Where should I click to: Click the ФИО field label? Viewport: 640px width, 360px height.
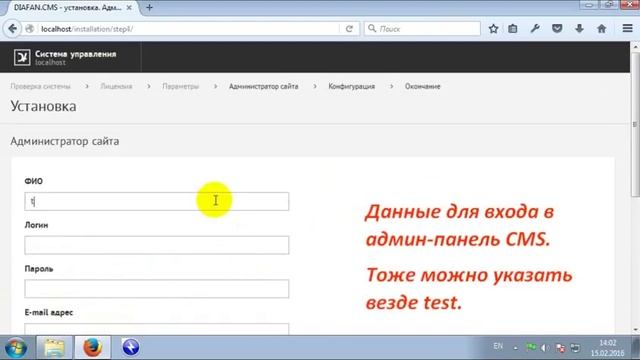coord(33,181)
